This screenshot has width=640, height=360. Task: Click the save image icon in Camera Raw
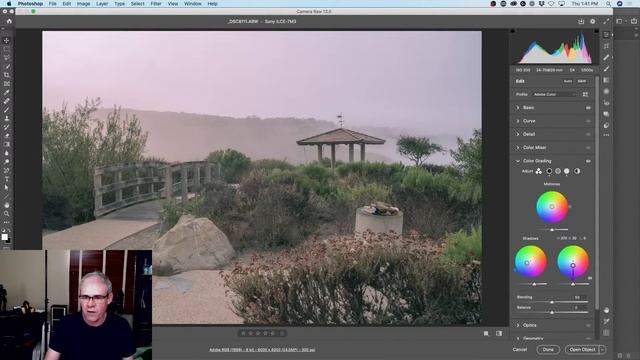pos(581,21)
